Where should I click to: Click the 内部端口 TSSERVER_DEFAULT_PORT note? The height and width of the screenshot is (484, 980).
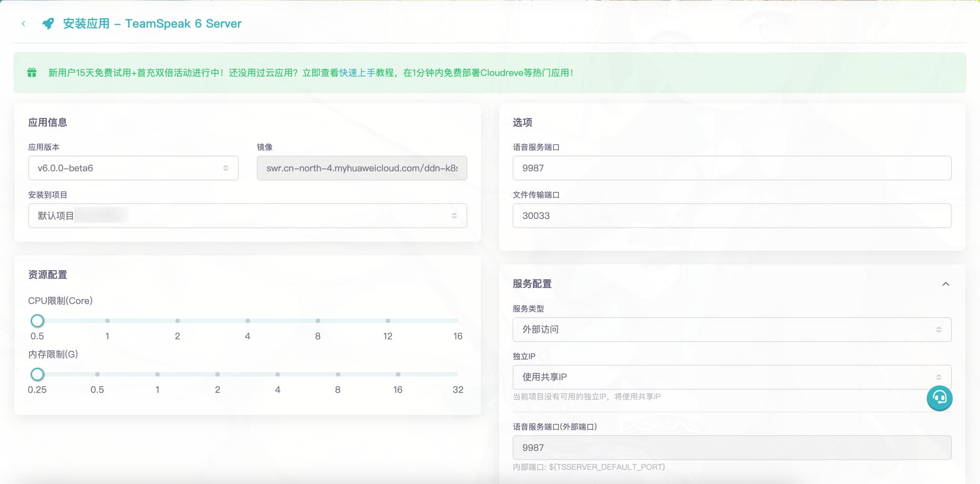(x=589, y=467)
